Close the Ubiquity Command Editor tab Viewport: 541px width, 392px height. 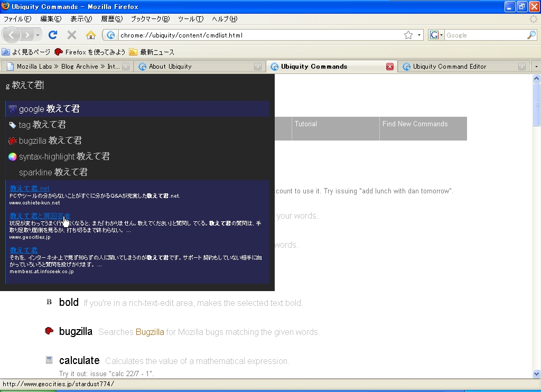tap(522, 67)
